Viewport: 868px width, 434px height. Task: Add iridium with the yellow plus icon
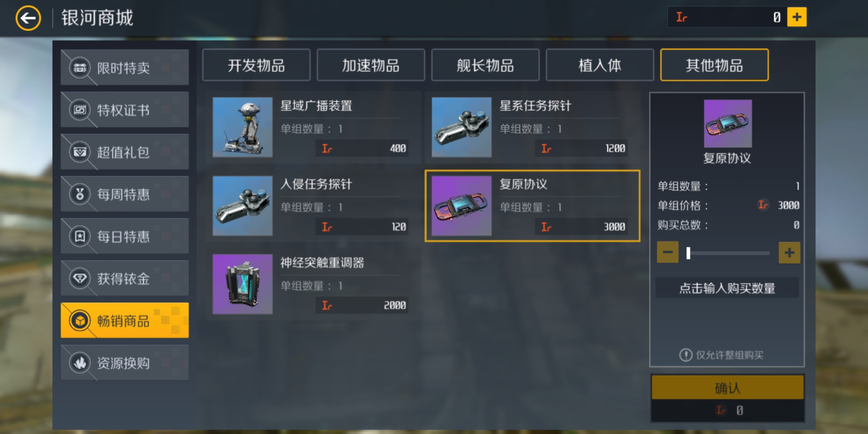pos(796,17)
